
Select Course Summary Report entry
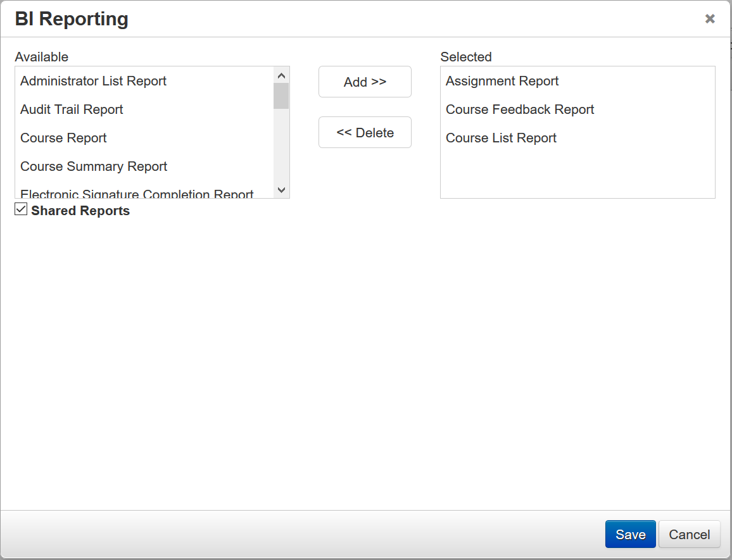tap(94, 166)
